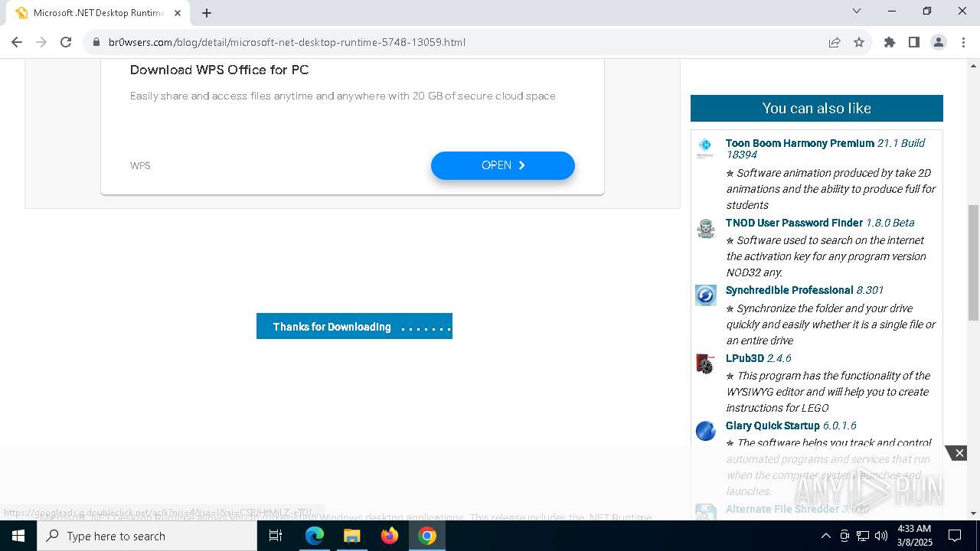Click the LPub3D icon

point(705,364)
